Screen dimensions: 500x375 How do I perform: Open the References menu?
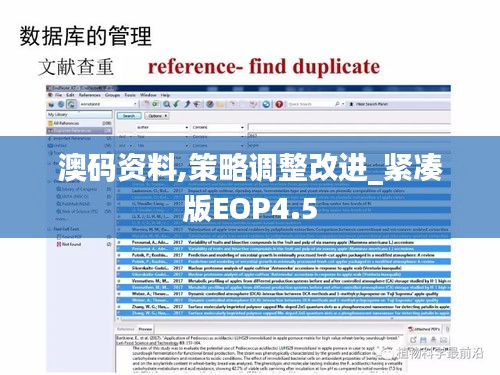pos(90,95)
